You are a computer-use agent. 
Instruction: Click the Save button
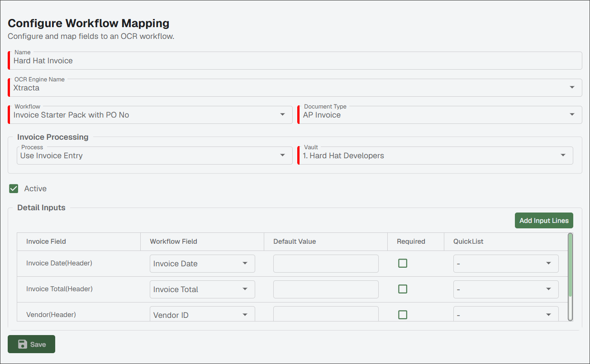(31, 344)
